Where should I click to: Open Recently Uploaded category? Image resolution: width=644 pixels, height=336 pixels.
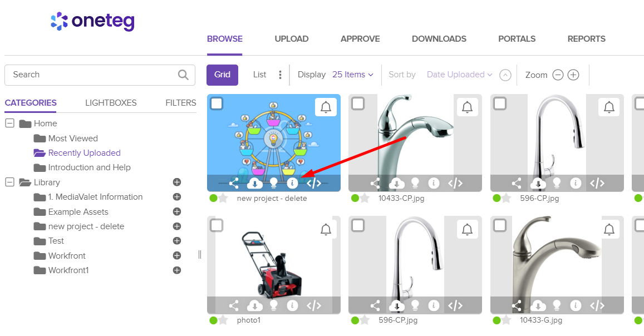tap(84, 152)
